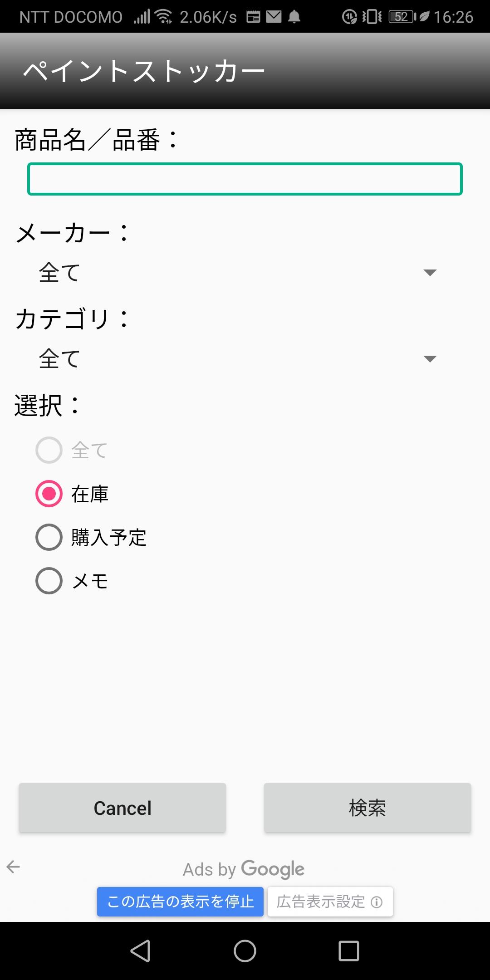Tap この広告の表示を停止 button

click(180, 902)
